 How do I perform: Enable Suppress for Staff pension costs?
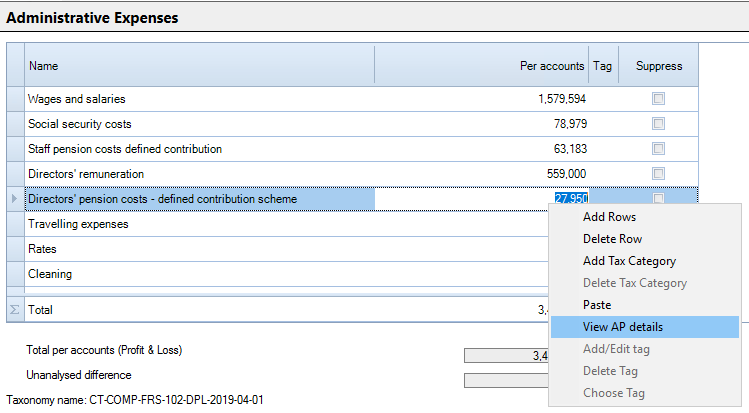tap(658, 148)
